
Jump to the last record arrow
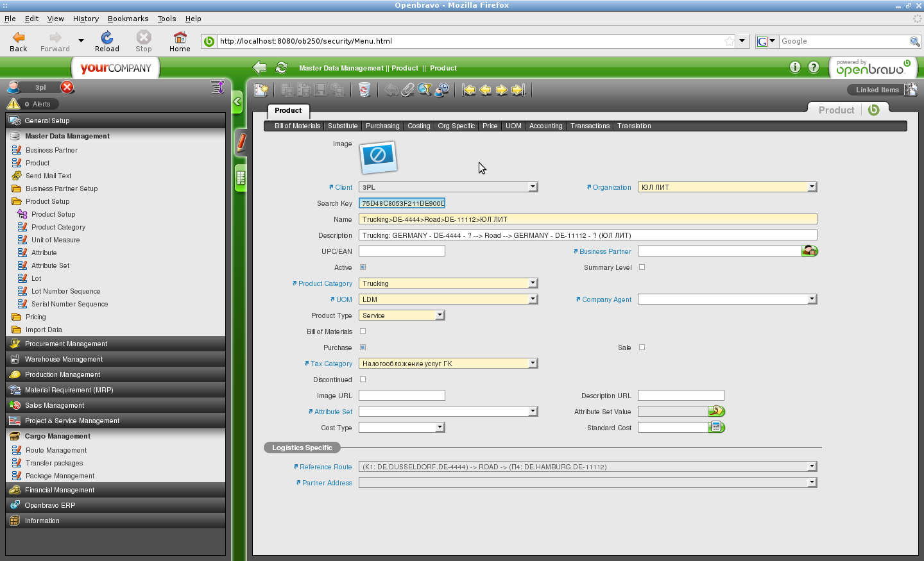pos(518,90)
